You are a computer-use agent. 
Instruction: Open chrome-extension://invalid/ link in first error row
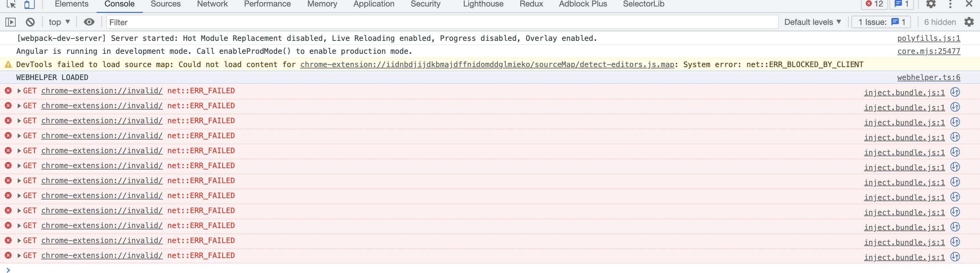102,91
